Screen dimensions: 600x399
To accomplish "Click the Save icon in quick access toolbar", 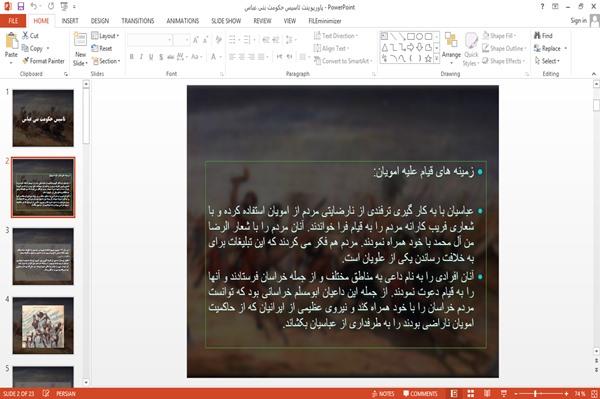I will click(x=21, y=6).
